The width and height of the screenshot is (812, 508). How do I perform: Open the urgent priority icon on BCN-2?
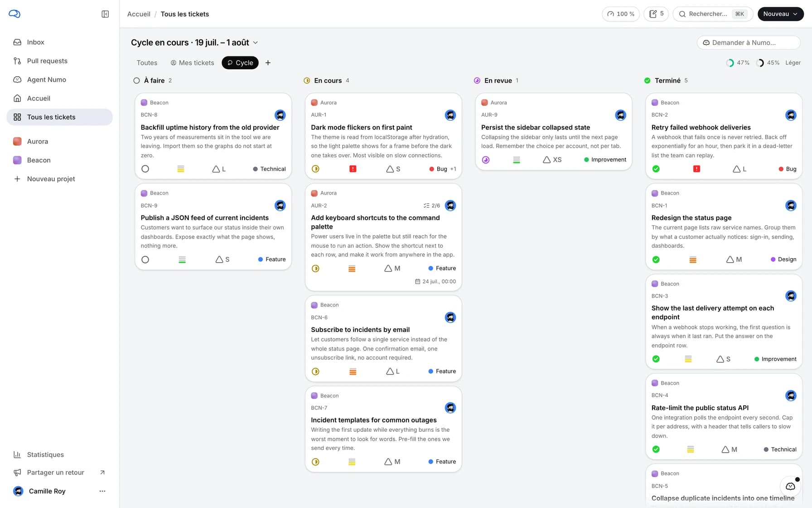[697, 169]
